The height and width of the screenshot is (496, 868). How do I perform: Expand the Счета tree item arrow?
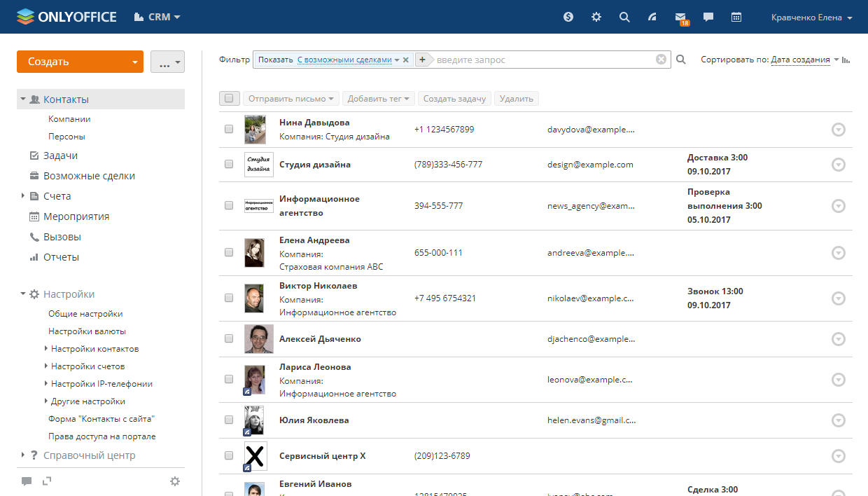click(23, 196)
